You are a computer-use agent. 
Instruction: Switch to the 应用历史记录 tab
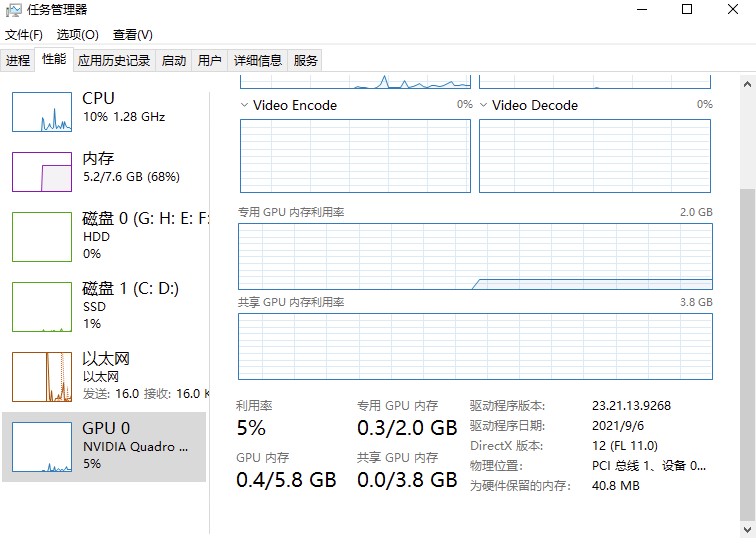pos(114,60)
